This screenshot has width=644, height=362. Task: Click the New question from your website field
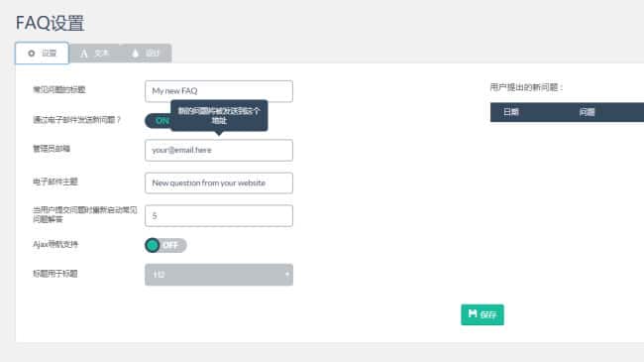point(219,183)
